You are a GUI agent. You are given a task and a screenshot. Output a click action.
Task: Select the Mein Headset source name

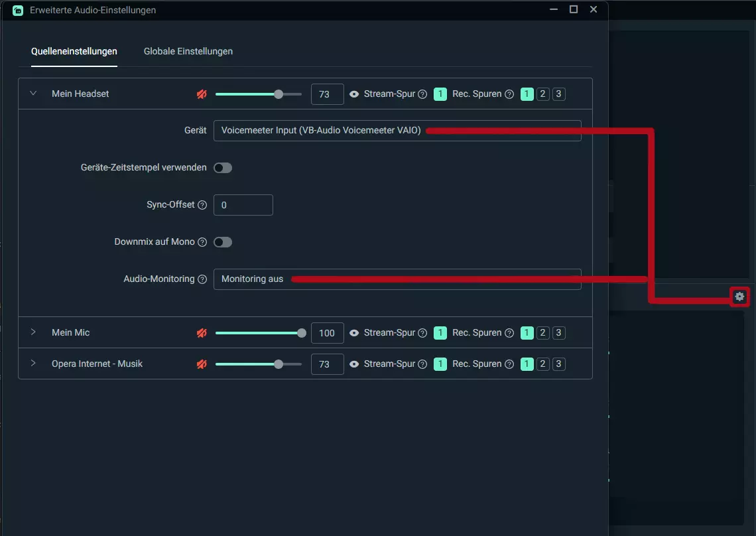coord(80,94)
